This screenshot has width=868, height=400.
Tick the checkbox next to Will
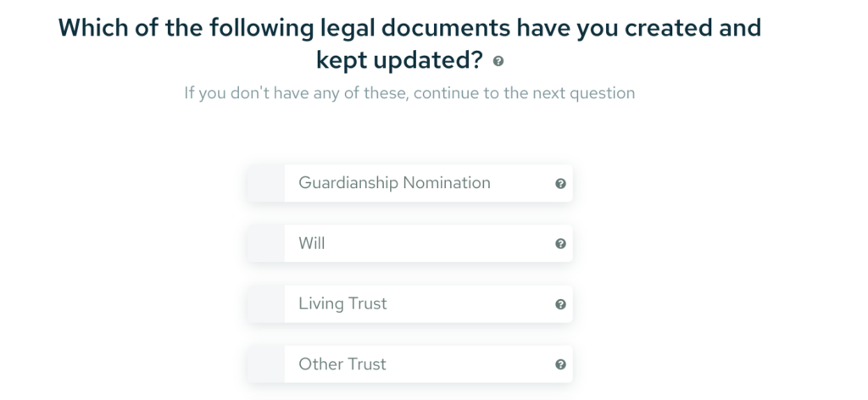pyautogui.click(x=265, y=243)
